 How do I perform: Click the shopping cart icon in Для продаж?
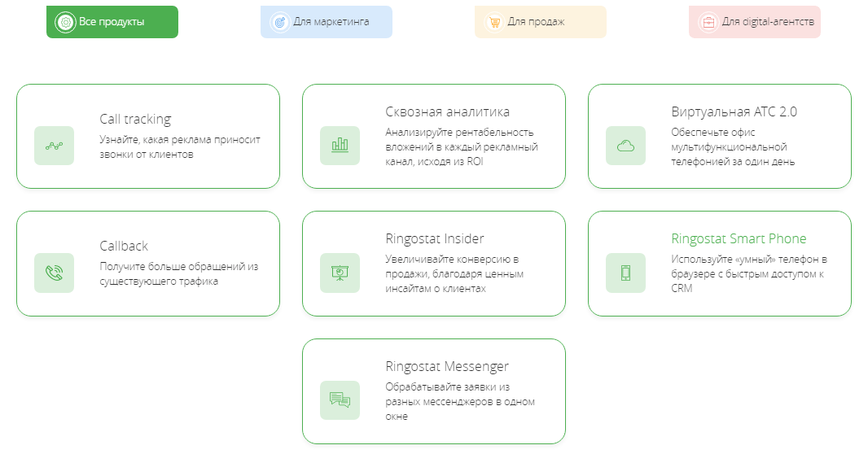click(x=493, y=22)
